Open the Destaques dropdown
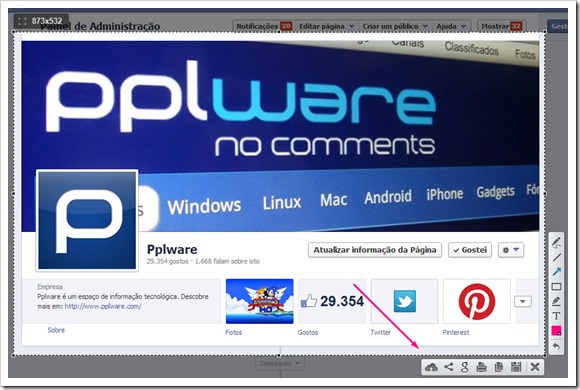Screen dimensions: 580x390 point(280,364)
